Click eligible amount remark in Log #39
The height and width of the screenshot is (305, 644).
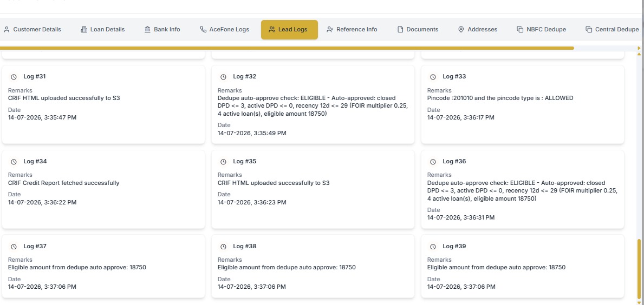tap(496, 268)
